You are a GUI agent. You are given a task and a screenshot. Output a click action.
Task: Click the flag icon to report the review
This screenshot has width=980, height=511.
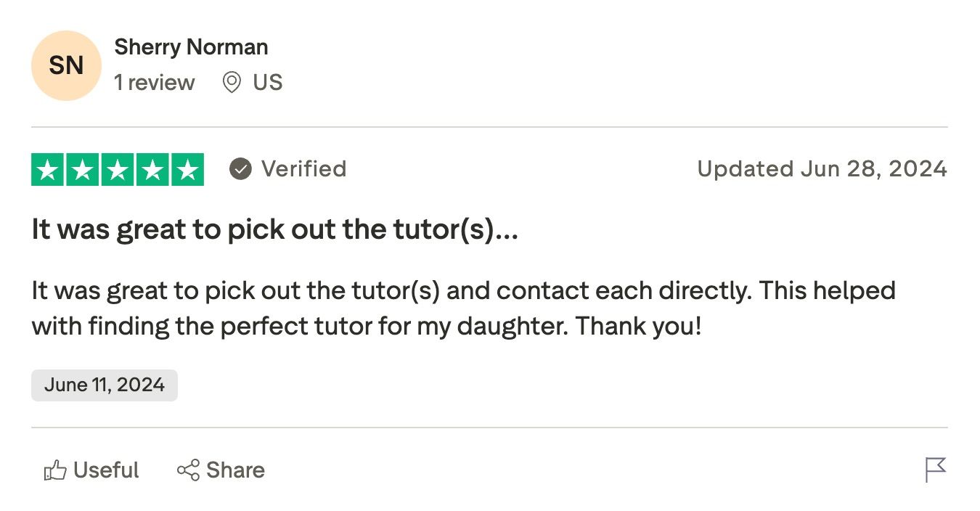pos(936,470)
